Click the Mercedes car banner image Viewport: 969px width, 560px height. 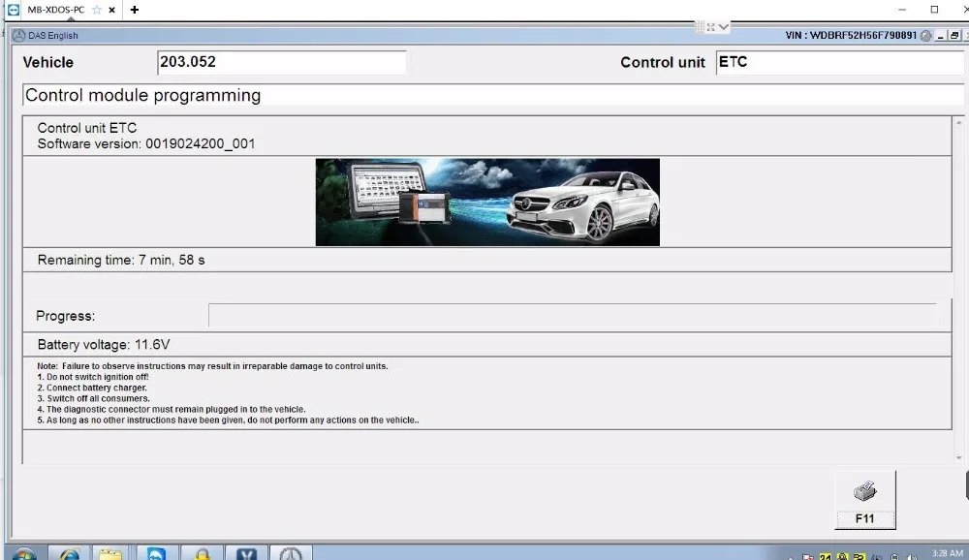(x=487, y=202)
